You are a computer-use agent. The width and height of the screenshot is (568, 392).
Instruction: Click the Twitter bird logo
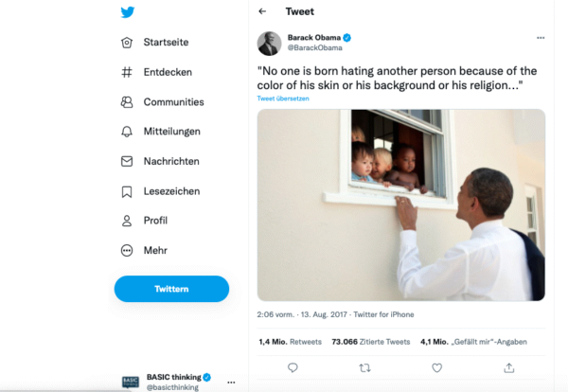pos(128,12)
